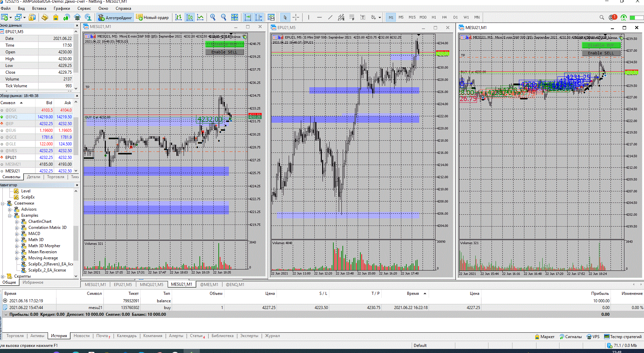Open the trading signals toolbar icon
Viewport: 644px width, 353px height.
(67, 17)
